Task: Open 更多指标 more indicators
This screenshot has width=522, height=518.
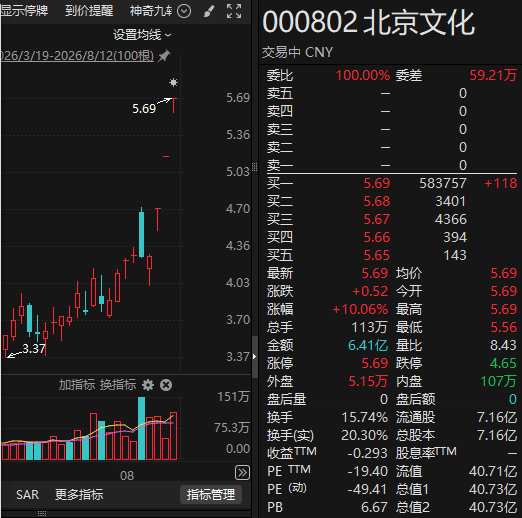Action: pos(79,495)
